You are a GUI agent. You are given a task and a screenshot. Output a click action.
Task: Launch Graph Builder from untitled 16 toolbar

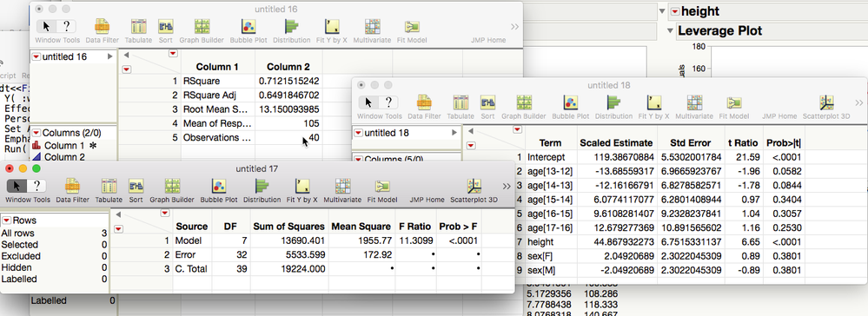point(202,27)
